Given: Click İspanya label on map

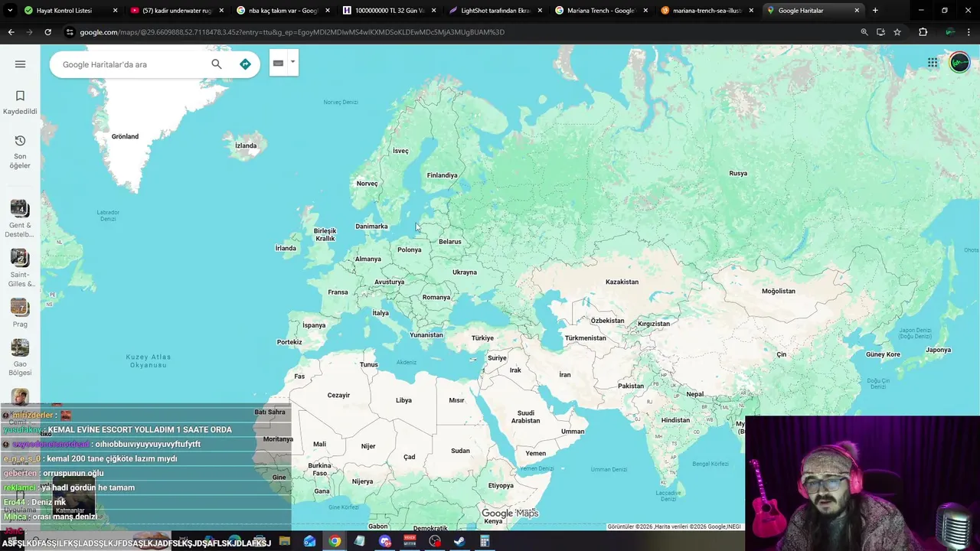Looking at the screenshot, I should point(314,325).
